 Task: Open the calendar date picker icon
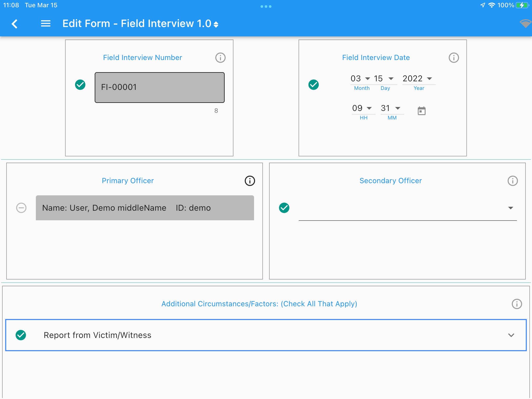pos(421,111)
